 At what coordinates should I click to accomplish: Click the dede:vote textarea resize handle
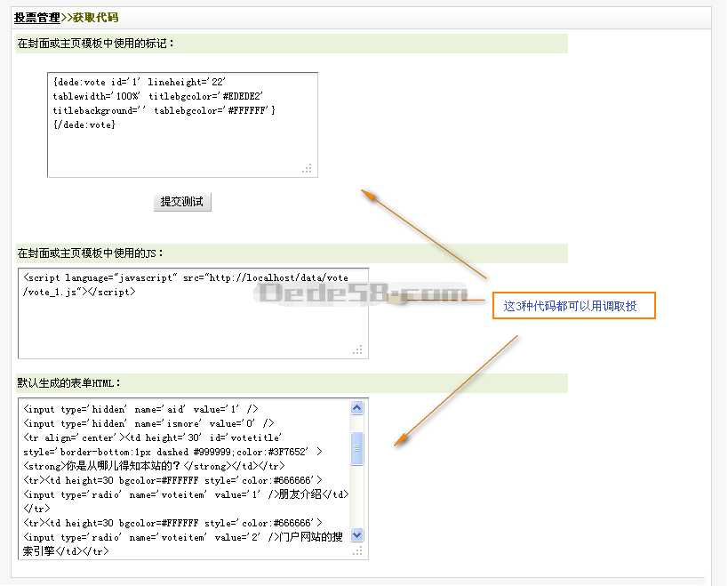(x=308, y=168)
